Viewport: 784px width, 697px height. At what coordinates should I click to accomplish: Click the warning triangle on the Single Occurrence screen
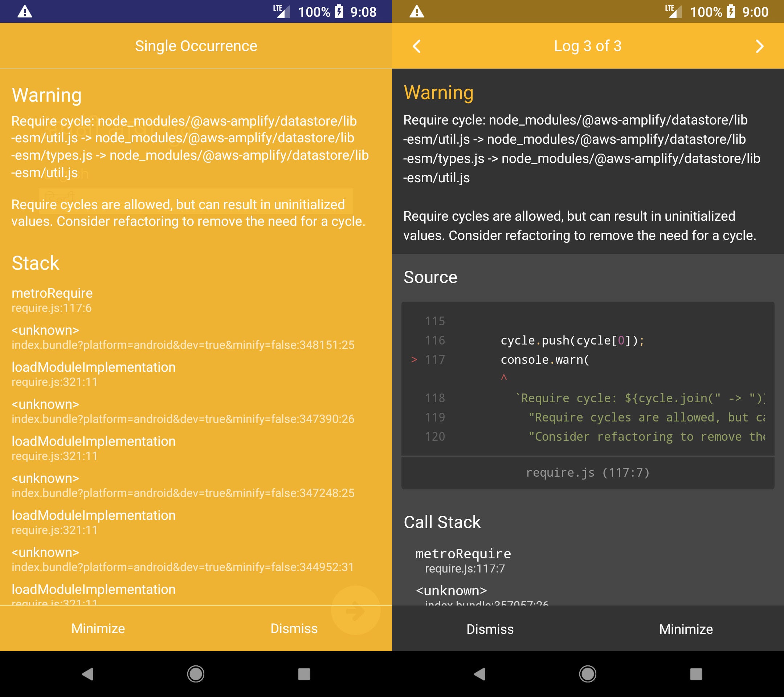pyautogui.click(x=25, y=12)
